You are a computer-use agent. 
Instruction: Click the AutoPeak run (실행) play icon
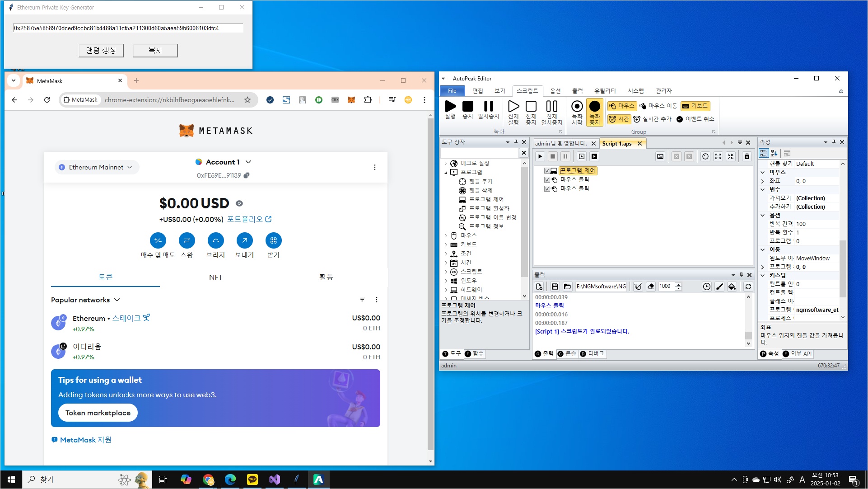(450, 106)
